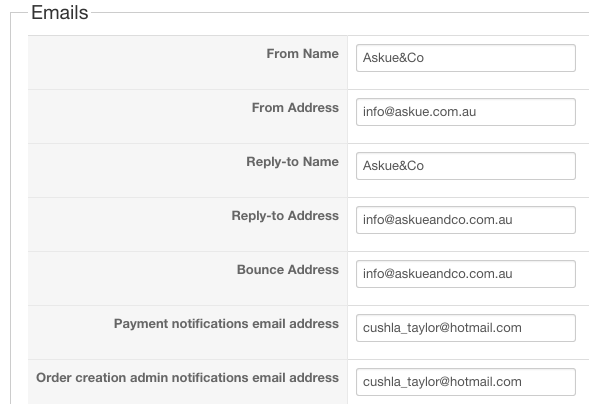Click 'Order creation admin notifications email address' label
The image size is (589, 404).
point(187,378)
